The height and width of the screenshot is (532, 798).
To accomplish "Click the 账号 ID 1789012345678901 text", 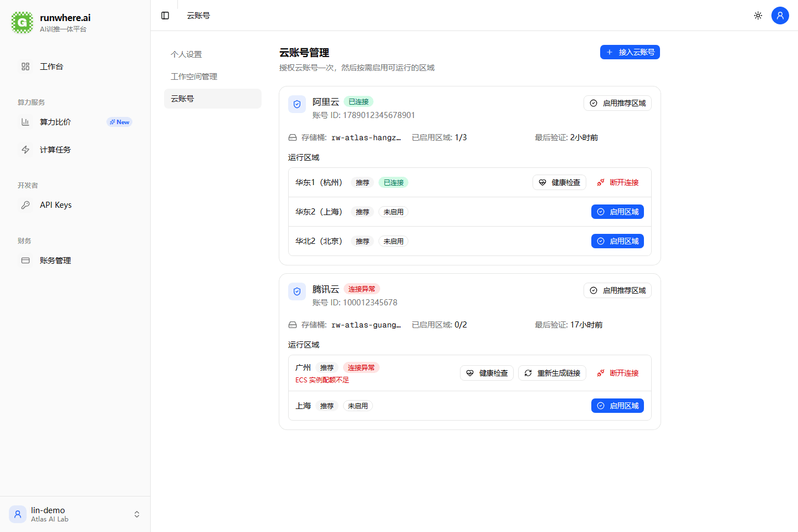I will pos(364,115).
